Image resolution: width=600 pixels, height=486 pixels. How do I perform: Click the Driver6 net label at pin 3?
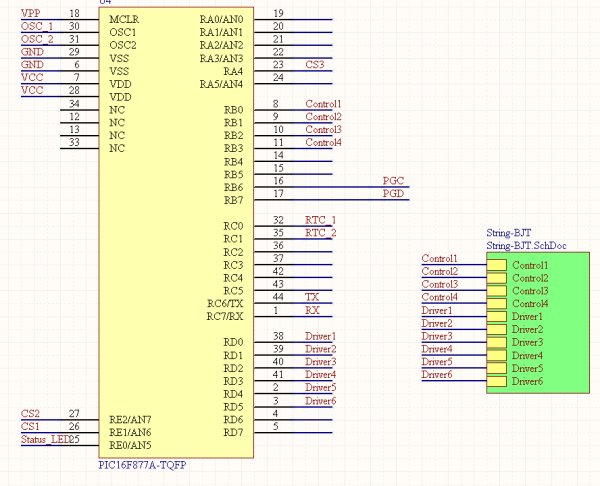coord(321,401)
